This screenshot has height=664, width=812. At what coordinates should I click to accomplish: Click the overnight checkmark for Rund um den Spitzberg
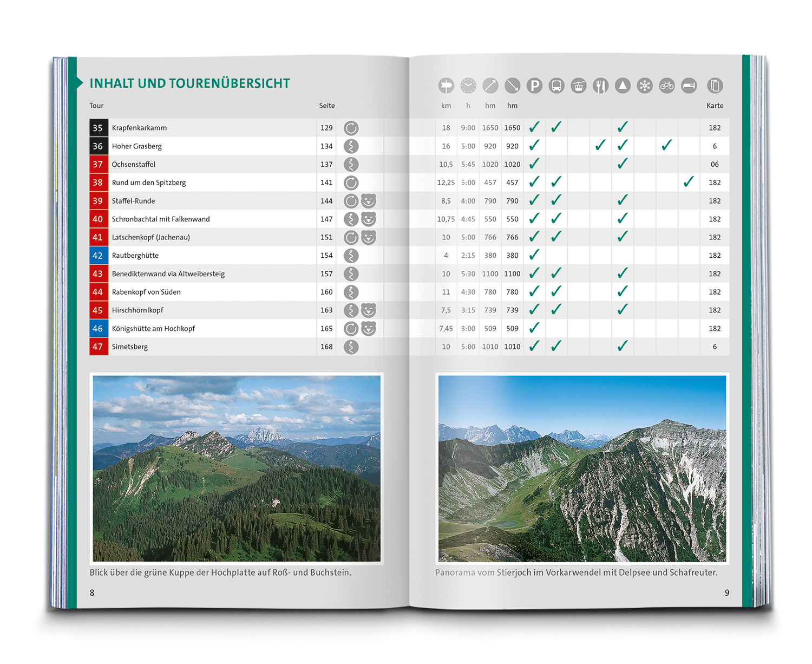[689, 182]
